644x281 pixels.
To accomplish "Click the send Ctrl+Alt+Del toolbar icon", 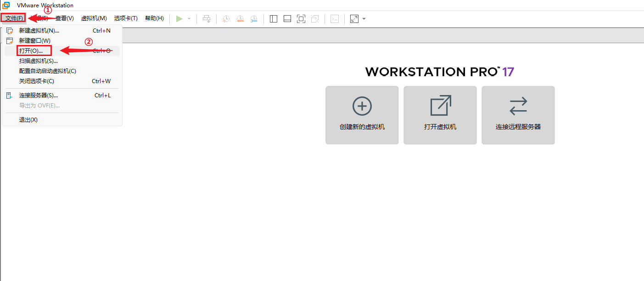I will (207, 19).
